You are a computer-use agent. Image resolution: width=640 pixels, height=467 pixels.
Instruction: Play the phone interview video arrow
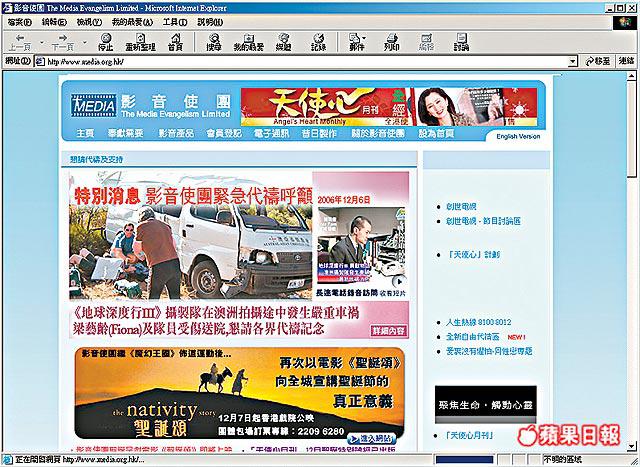tap(400, 281)
